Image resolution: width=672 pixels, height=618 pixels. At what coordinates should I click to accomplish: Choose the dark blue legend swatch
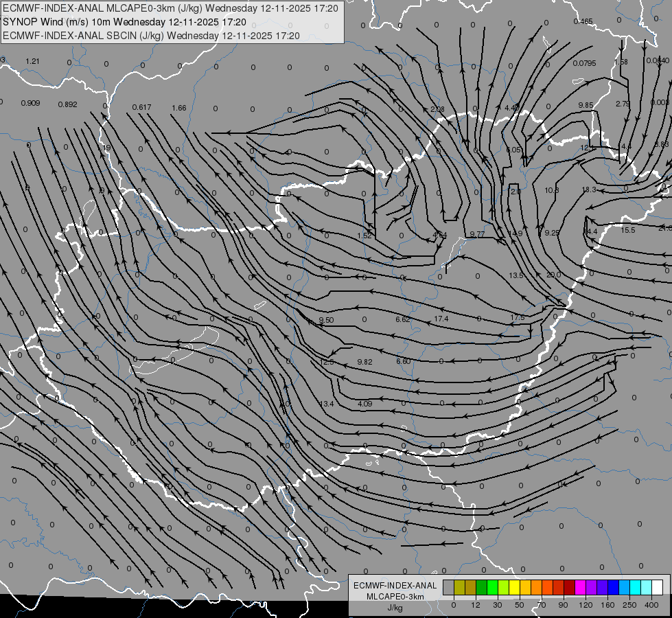pos(614,587)
